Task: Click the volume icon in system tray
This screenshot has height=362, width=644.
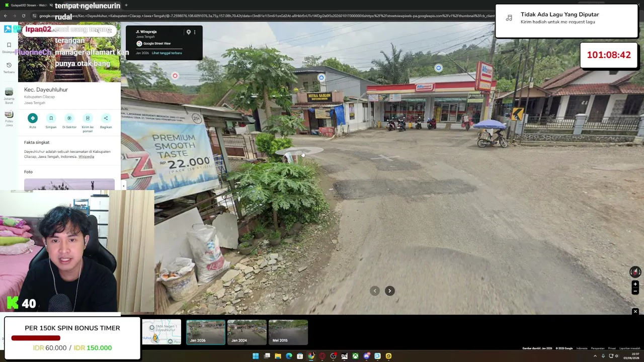Action: pyautogui.click(x=617, y=356)
